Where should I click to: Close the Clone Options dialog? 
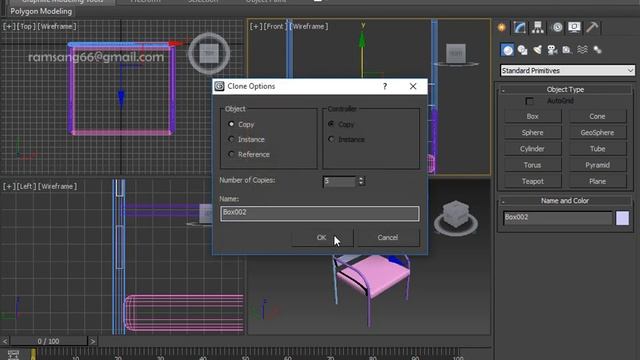413,86
